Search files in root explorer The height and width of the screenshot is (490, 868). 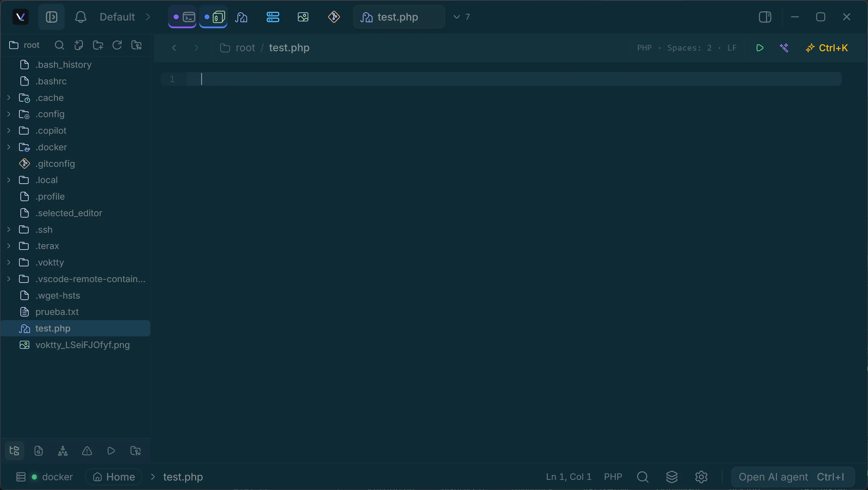(x=59, y=45)
